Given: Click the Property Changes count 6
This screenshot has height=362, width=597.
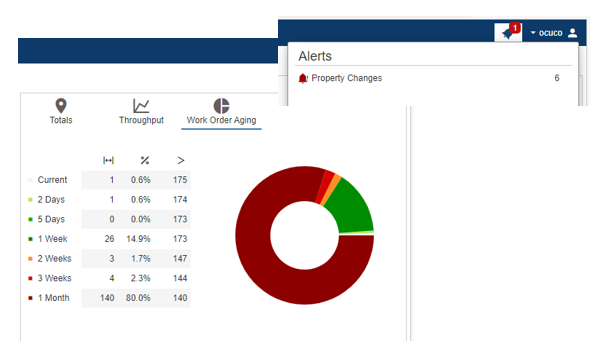Looking at the screenshot, I should (557, 78).
